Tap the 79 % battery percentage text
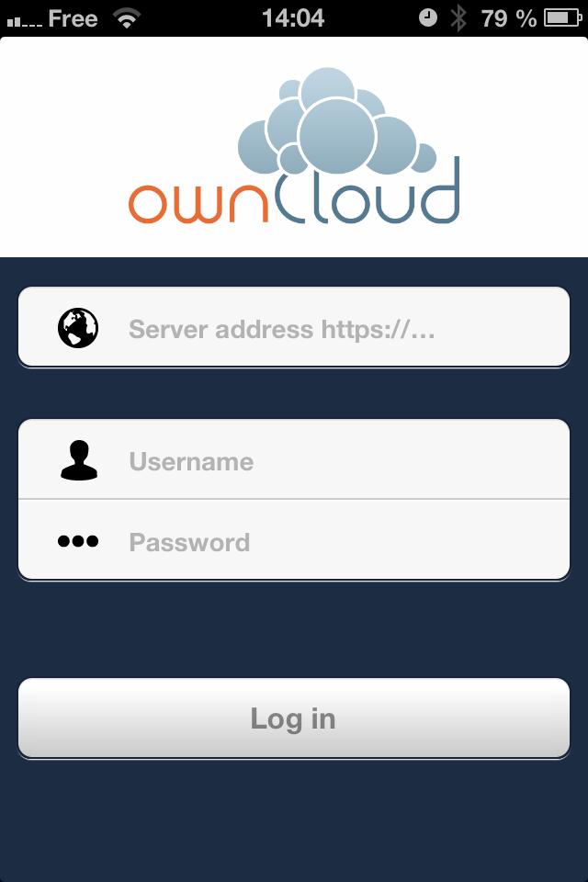Image resolution: width=588 pixels, height=882 pixels. (x=509, y=18)
